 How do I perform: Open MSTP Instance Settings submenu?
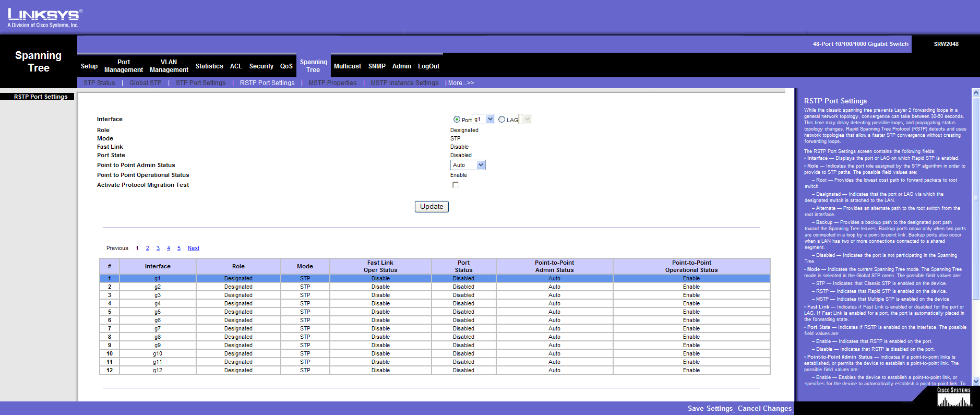404,83
